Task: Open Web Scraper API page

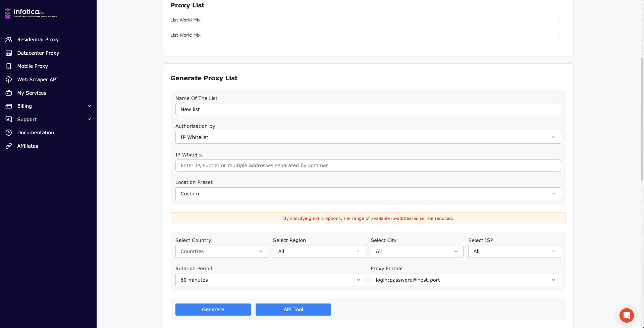Action: [x=38, y=80]
